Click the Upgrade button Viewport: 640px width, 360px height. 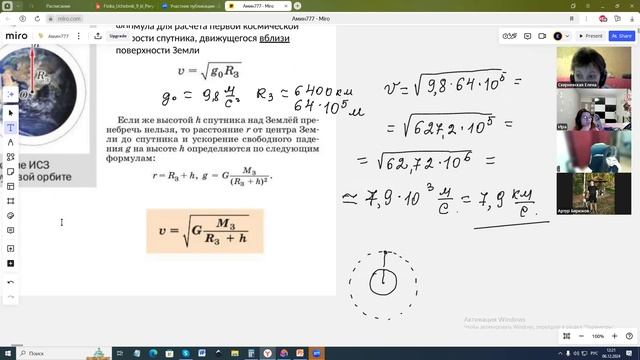118,36
